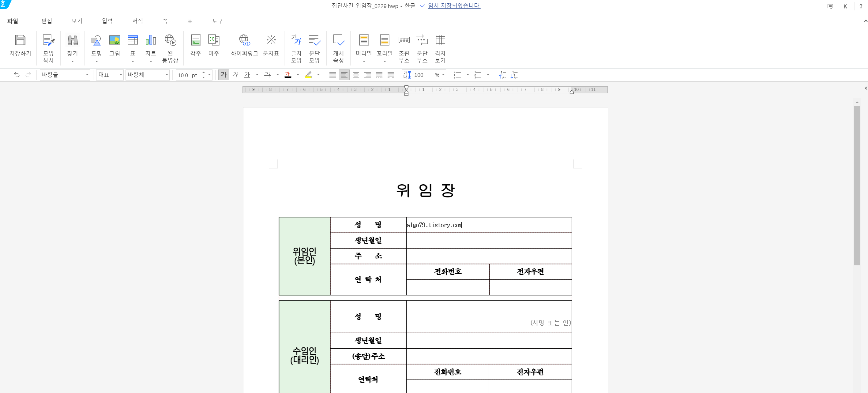Toggle bold 가 formatting
868x393 pixels.
224,75
